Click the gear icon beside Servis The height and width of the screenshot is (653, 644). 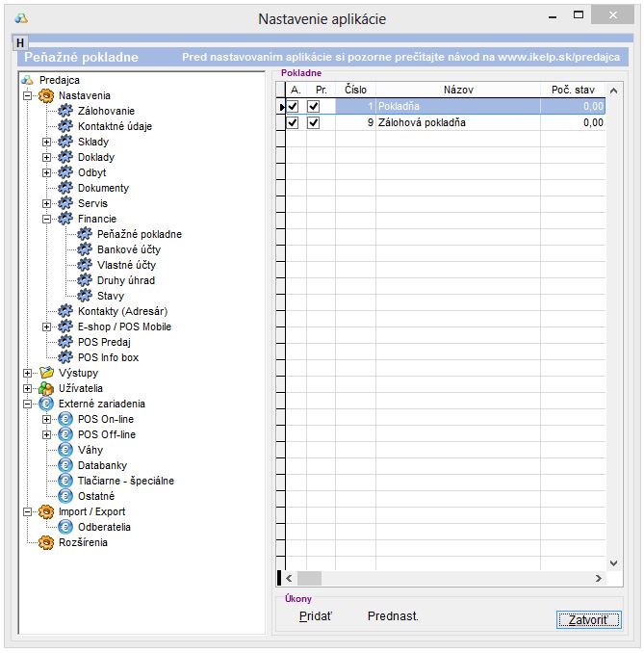(x=65, y=203)
